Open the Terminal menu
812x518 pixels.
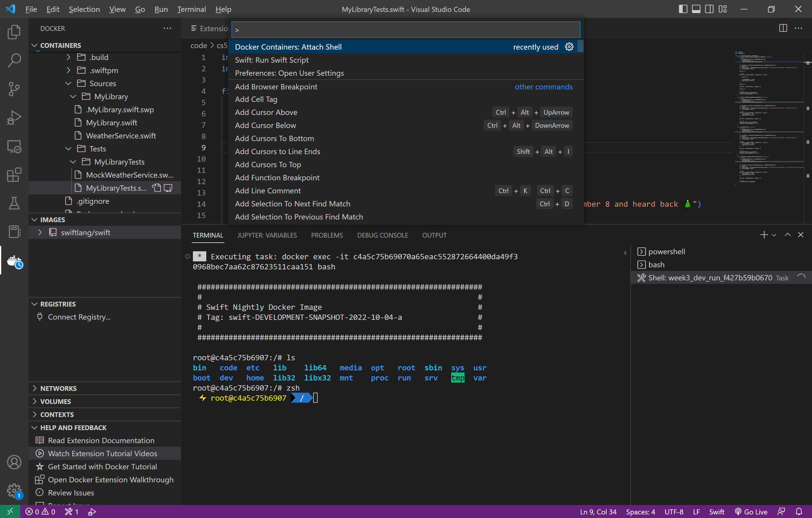click(191, 9)
